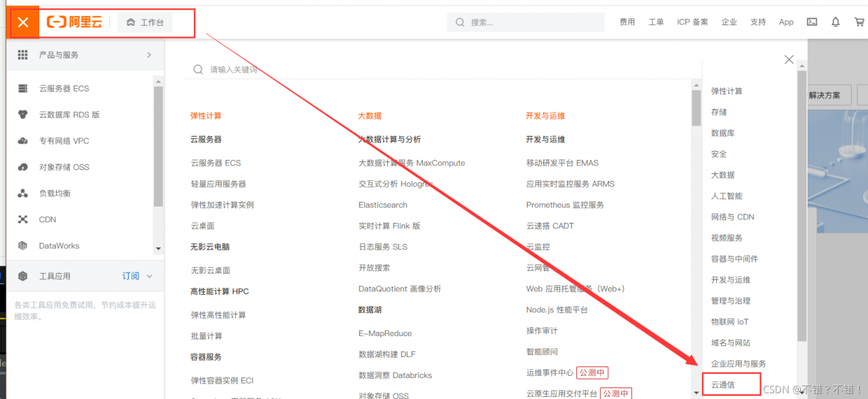Click the grid icon beside 产品与服务
Viewport: 868px width, 399px height.
pyautogui.click(x=23, y=55)
